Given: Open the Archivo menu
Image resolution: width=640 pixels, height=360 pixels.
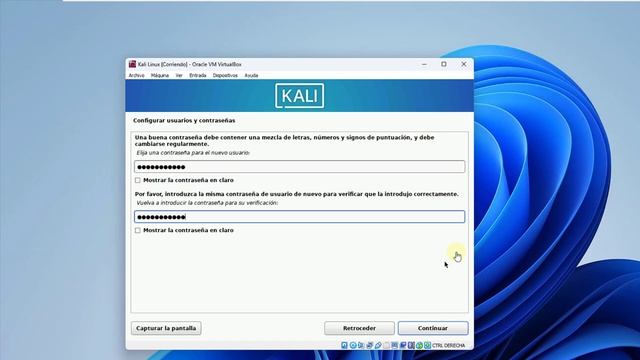Looking at the screenshot, I should click(x=136, y=76).
